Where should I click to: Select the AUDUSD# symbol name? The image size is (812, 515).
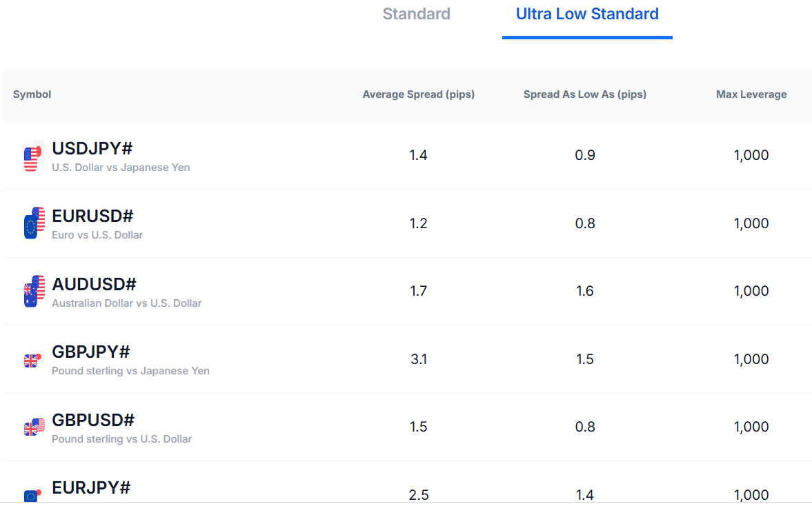94,284
